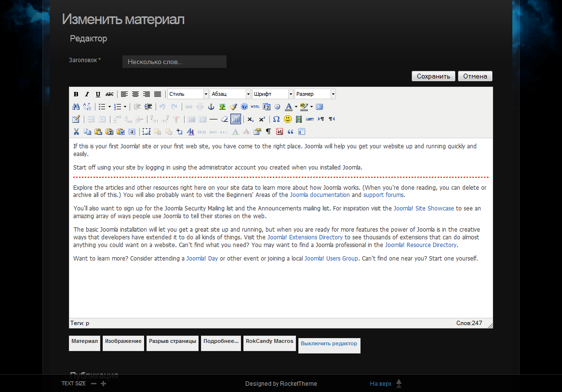Clean up messy code with broom icon
Viewport: 562px width, 392px height.
pos(233,107)
